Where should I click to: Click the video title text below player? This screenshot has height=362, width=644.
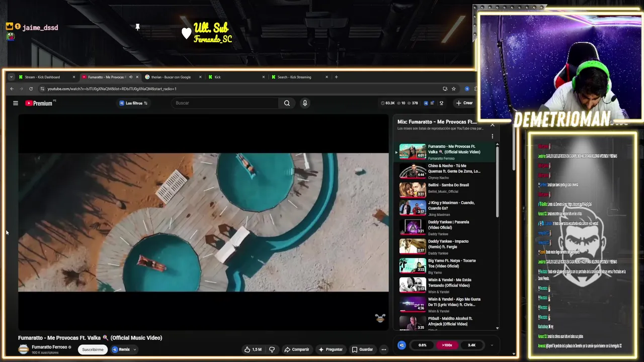point(90,338)
